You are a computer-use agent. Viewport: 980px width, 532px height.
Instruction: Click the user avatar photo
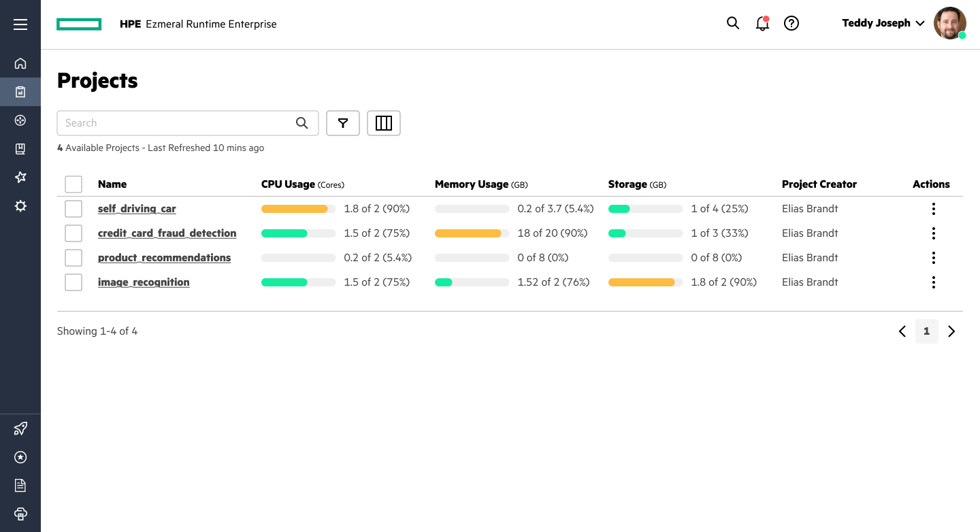point(950,23)
